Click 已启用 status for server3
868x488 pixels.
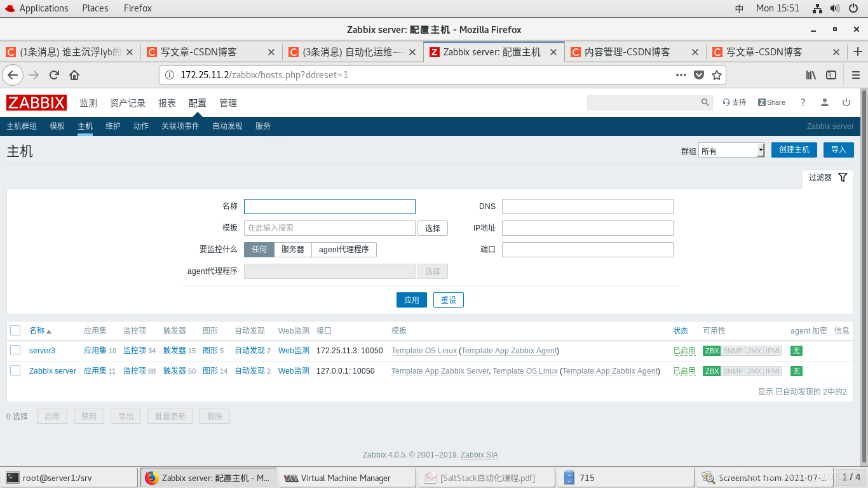[x=684, y=351]
